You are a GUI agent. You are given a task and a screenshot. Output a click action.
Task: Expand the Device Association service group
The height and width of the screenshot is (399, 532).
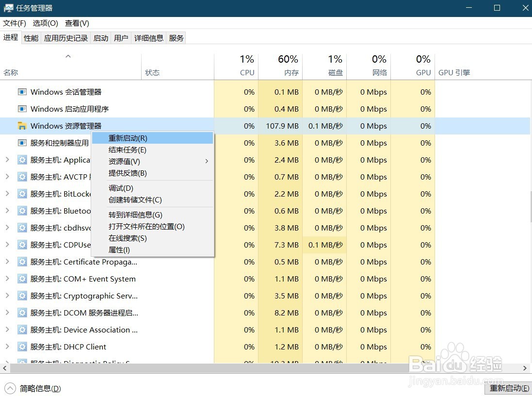tap(7, 329)
